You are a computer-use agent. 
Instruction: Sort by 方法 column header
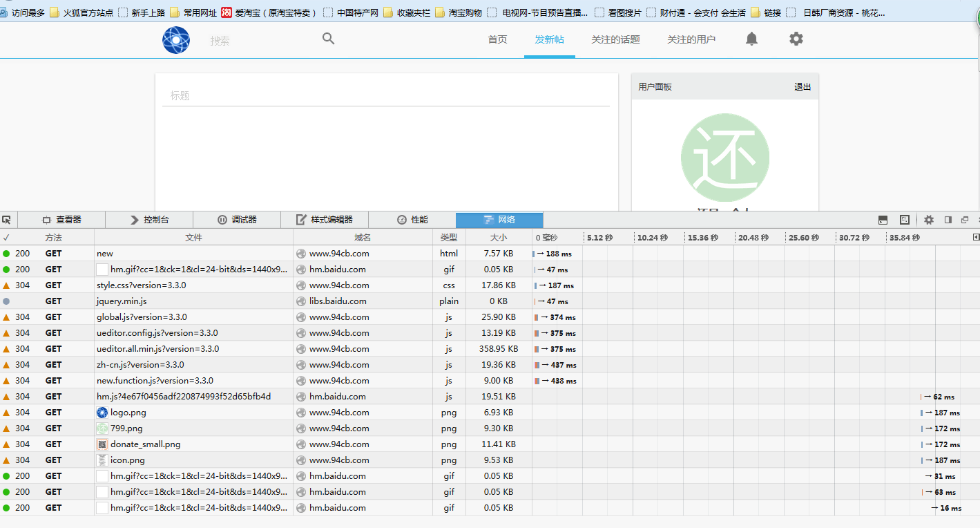(x=54, y=238)
